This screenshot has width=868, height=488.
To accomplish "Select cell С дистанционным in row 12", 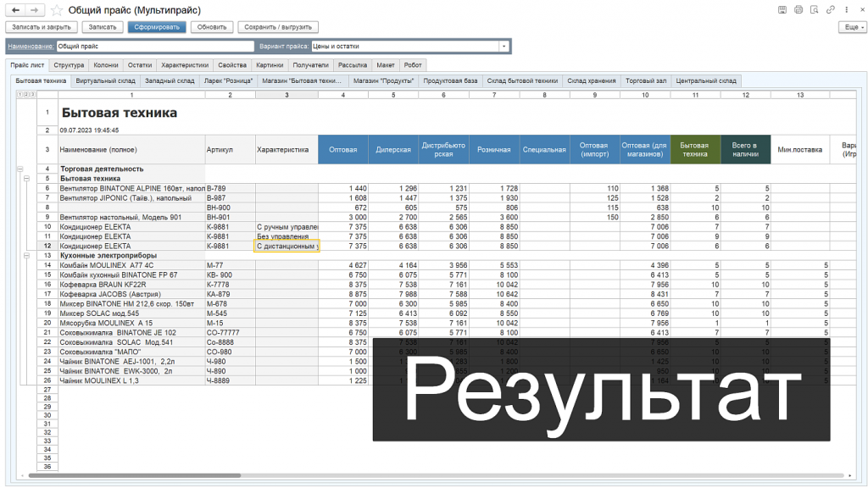I will point(287,247).
